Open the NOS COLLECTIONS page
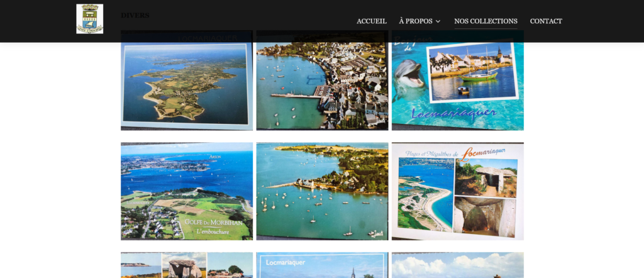The width and height of the screenshot is (644, 278). 486,21
